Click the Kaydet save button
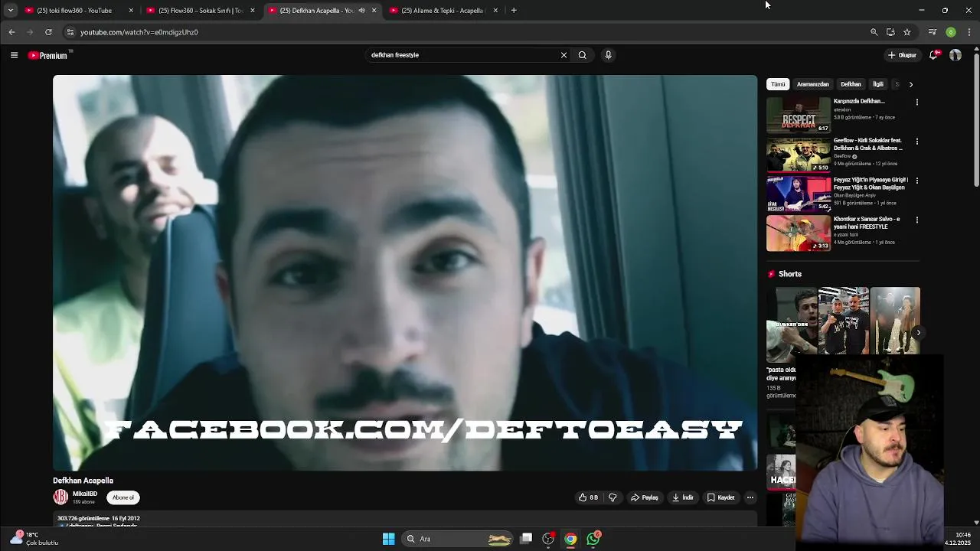This screenshot has height=551, width=980. point(720,497)
